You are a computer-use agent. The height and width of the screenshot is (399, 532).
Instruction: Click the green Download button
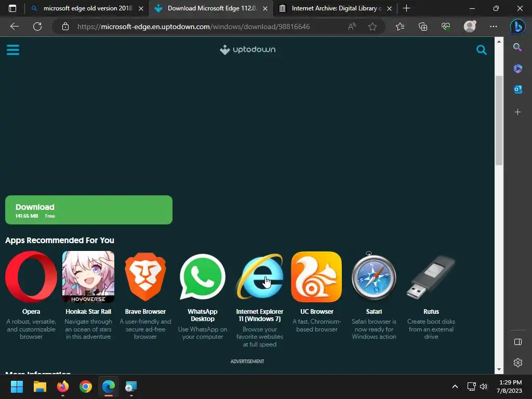[x=88, y=210]
